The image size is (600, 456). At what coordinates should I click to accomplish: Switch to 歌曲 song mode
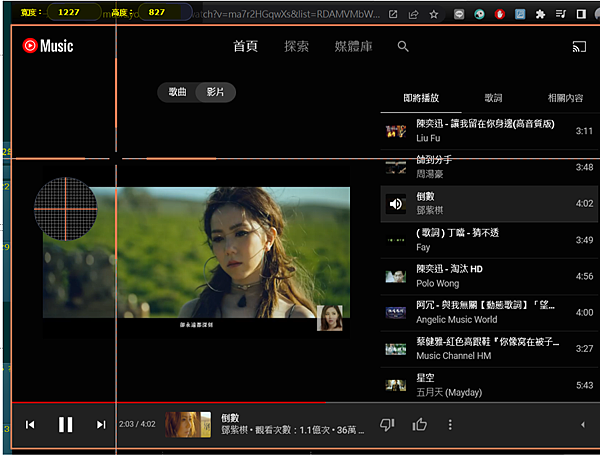coord(178,92)
